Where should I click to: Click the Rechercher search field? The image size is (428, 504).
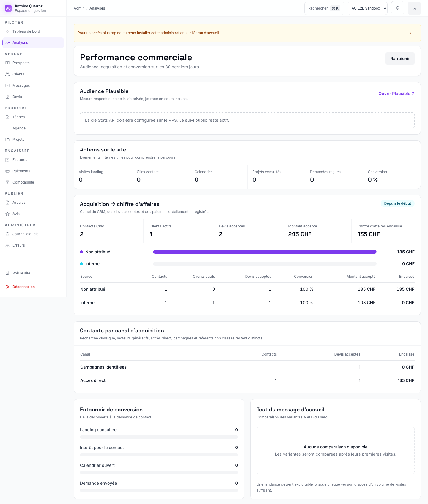pos(324,8)
